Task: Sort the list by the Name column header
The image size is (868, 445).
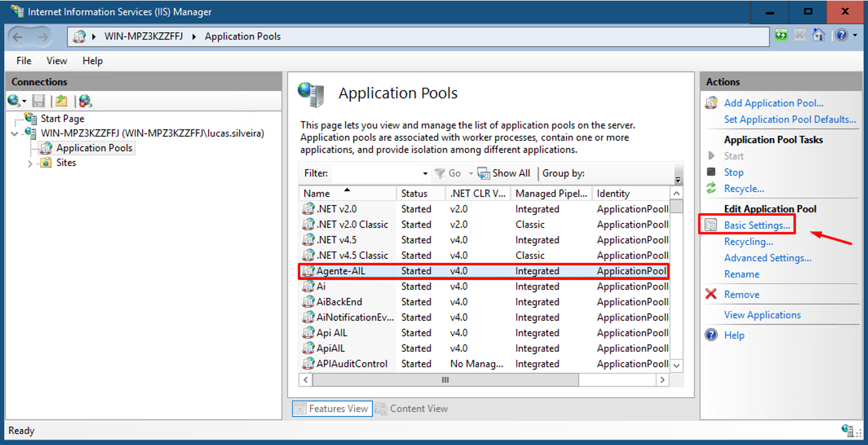Action: (x=348, y=193)
